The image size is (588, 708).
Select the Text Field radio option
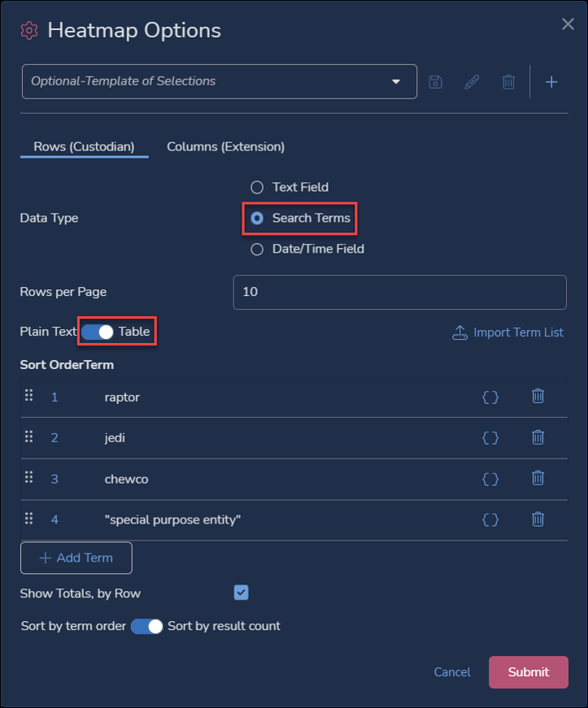coord(257,188)
